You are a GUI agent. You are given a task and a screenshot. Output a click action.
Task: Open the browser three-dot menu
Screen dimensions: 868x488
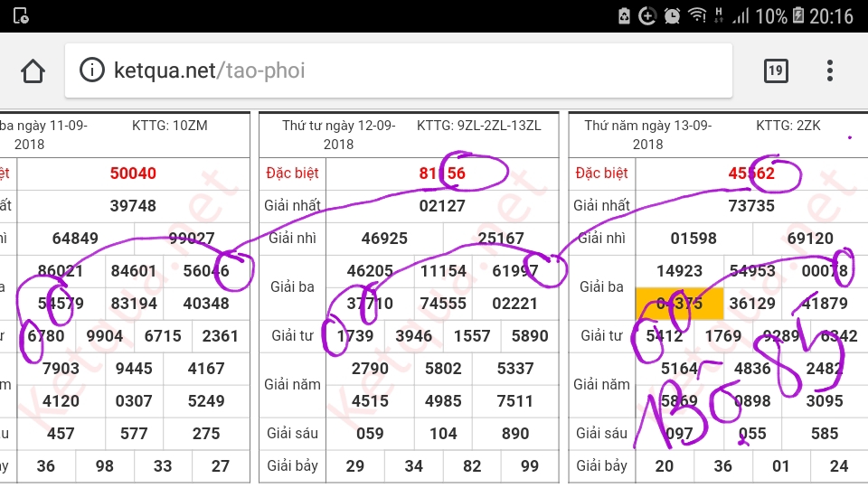click(830, 70)
